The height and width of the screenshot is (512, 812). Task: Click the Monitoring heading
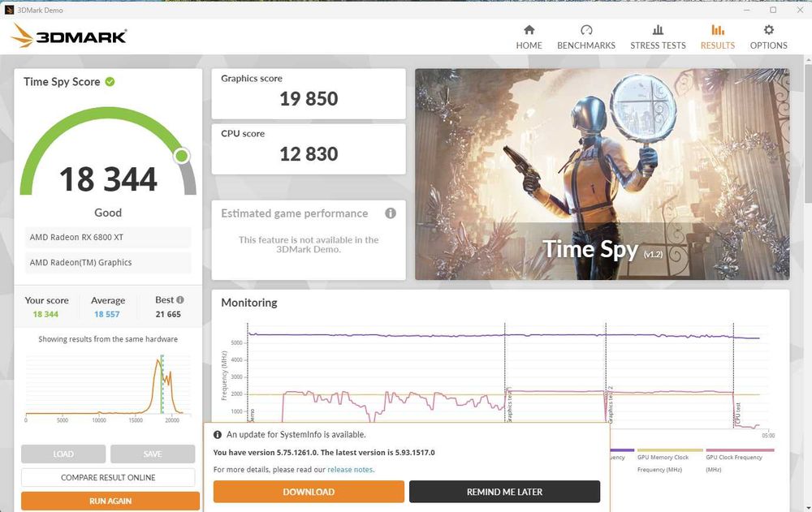coord(249,303)
